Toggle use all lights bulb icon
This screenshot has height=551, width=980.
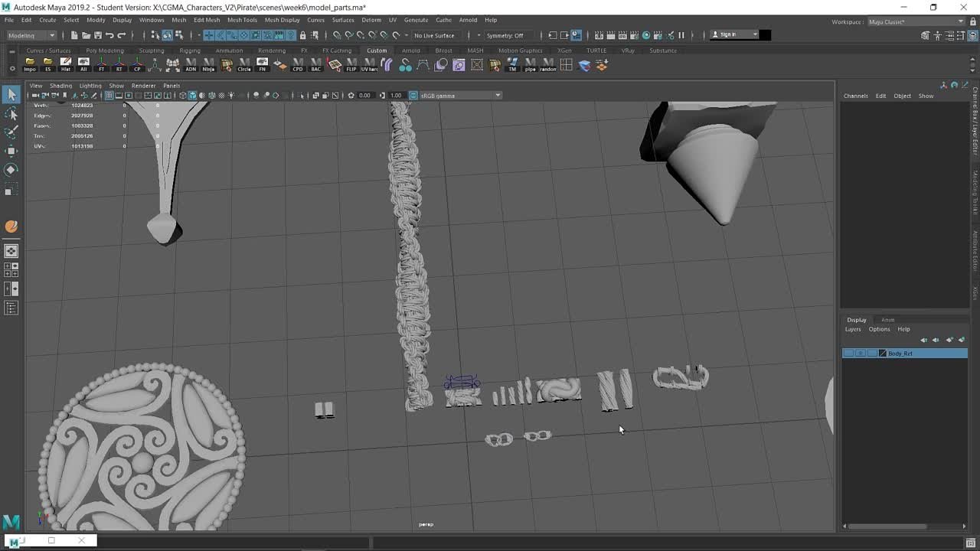click(x=231, y=96)
